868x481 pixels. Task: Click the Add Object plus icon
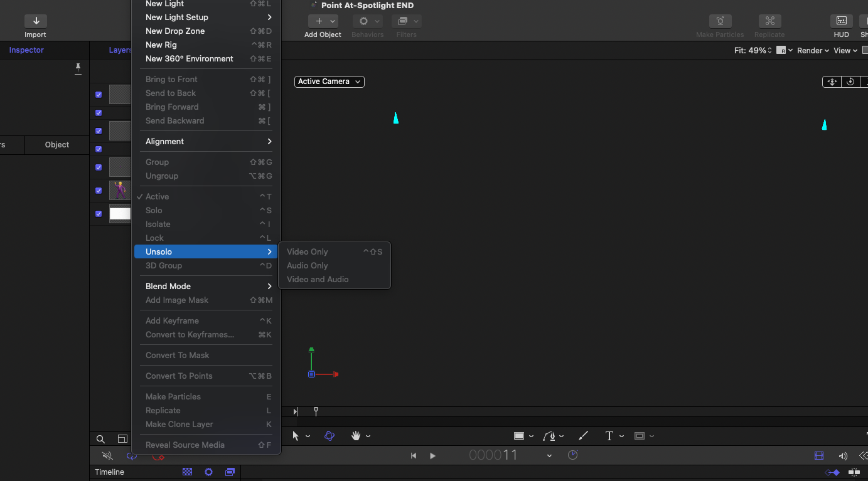click(x=319, y=21)
